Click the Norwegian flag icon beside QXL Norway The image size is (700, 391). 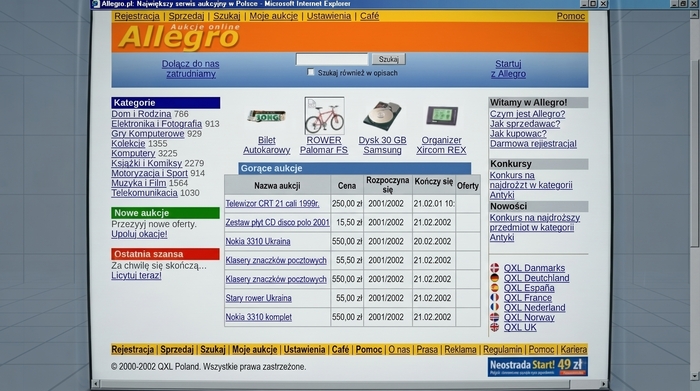tap(495, 317)
